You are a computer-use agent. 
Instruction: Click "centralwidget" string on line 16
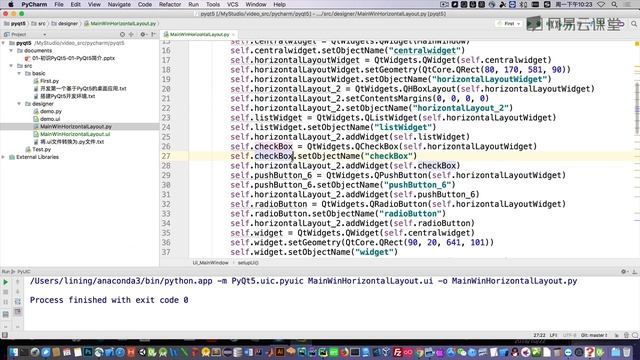tap(424, 51)
